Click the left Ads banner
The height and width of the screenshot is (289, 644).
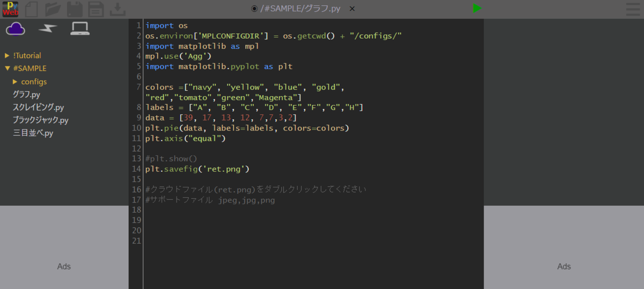click(x=64, y=247)
